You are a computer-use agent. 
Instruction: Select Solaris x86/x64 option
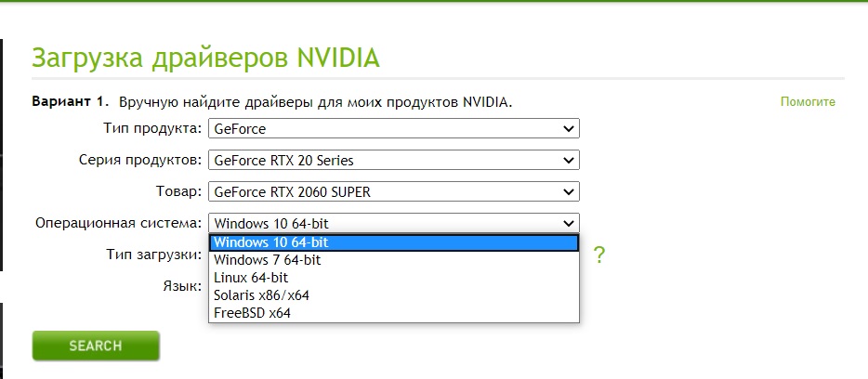coord(393,295)
